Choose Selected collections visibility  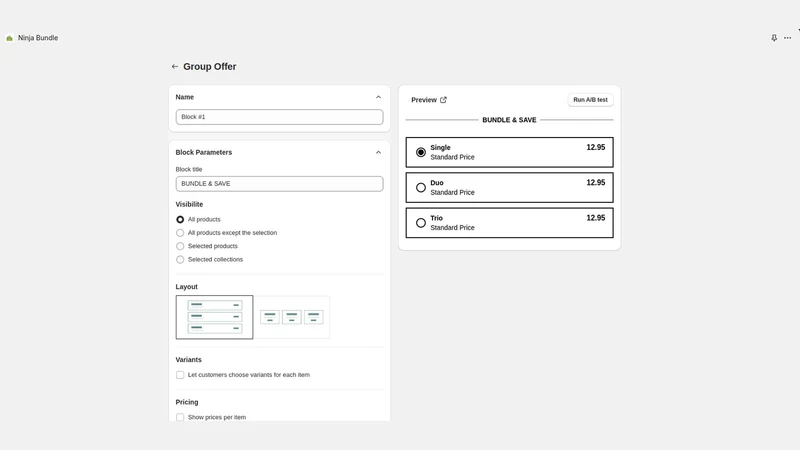click(180, 259)
